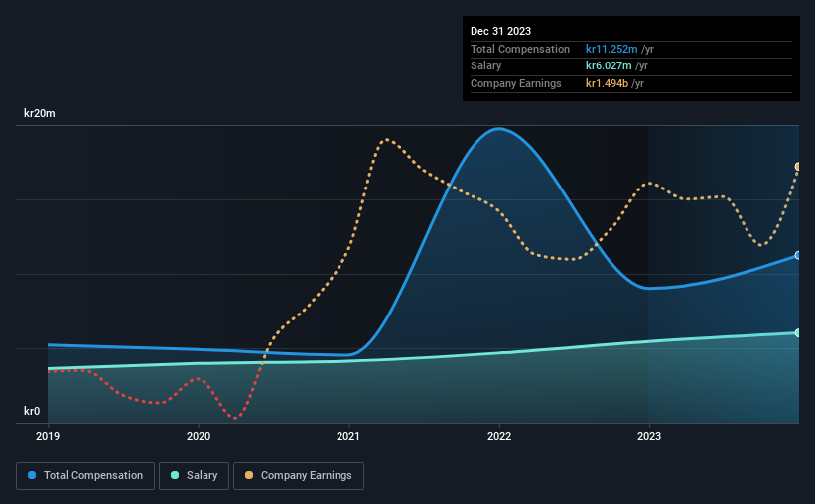Click the kr20m y-axis label
The image size is (815, 504).
pos(40,113)
